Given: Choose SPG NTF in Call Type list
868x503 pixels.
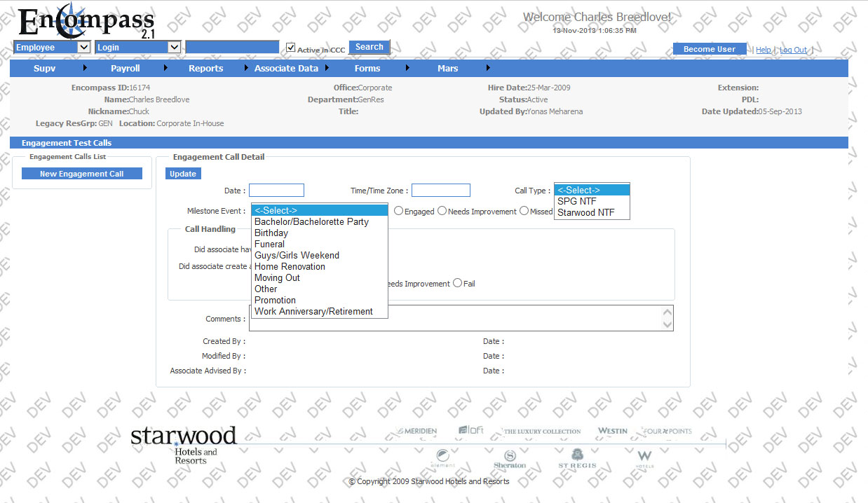Looking at the screenshot, I should click(576, 201).
